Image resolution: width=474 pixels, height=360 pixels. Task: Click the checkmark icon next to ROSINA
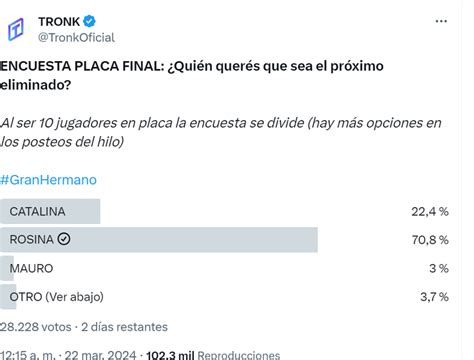pyautogui.click(x=64, y=239)
